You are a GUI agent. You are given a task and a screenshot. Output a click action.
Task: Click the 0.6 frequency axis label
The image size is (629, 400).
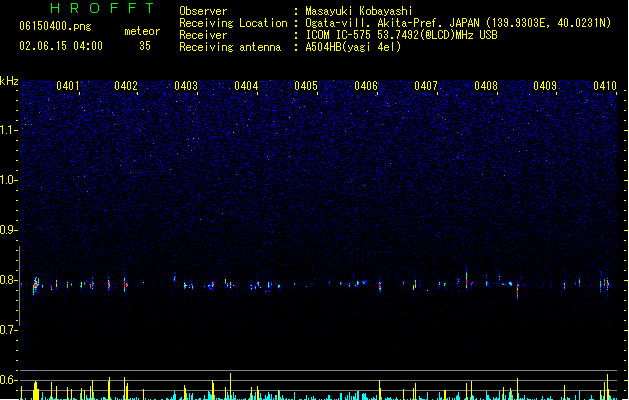pos(9,380)
